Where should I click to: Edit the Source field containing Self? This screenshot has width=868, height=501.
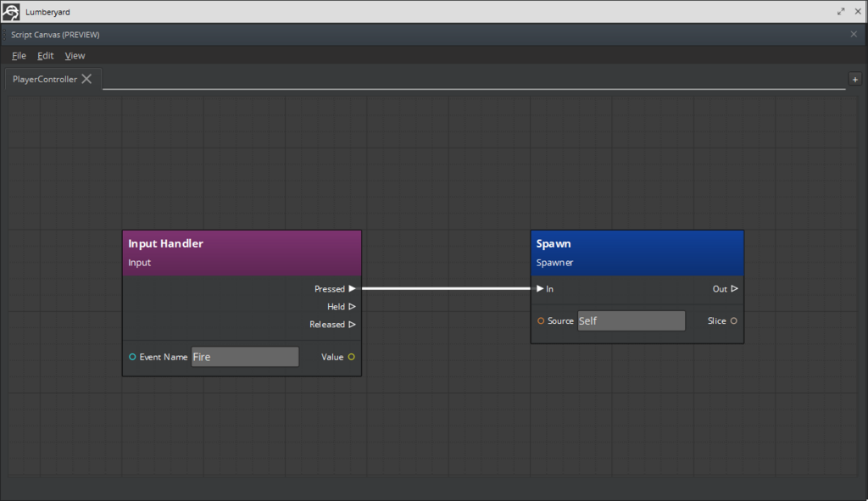pos(631,320)
